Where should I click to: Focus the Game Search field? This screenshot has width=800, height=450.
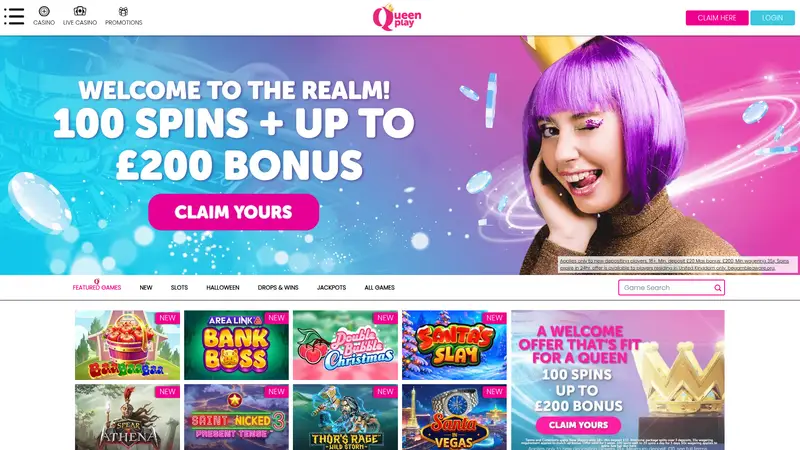tap(671, 288)
